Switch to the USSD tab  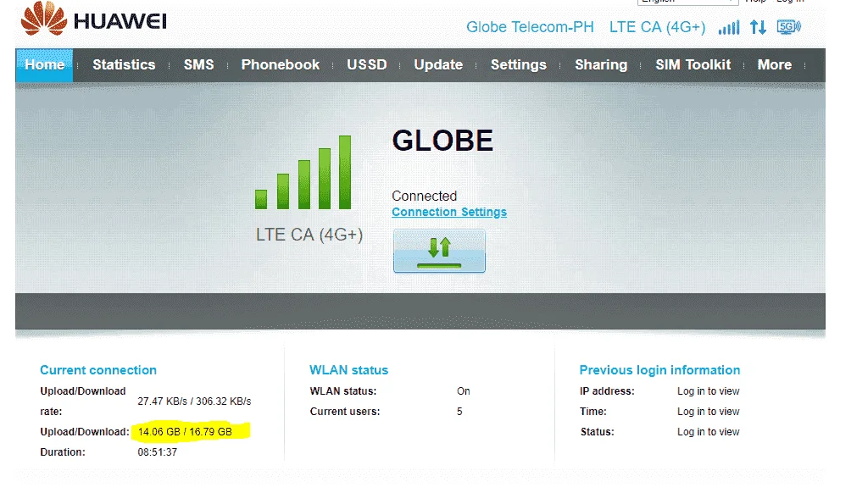click(366, 64)
